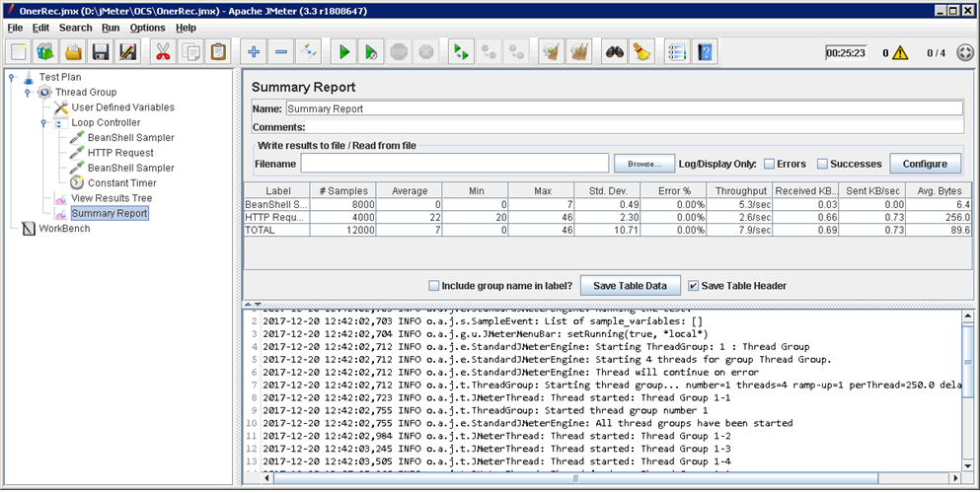Collapse the Loop Controller node handle
The image size is (980, 493).
[x=44, y=122]
